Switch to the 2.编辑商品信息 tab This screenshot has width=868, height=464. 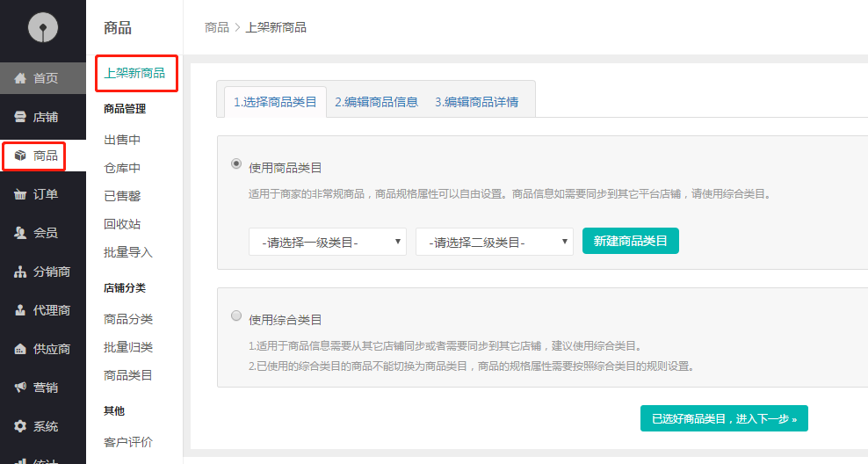click(x=376, y=101)
